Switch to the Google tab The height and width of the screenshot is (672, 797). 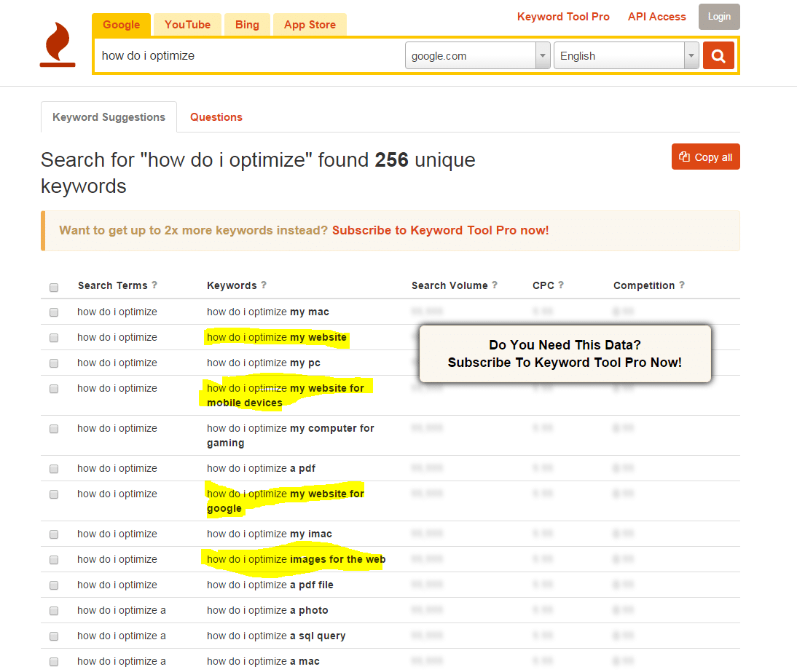tap(121, 25)
